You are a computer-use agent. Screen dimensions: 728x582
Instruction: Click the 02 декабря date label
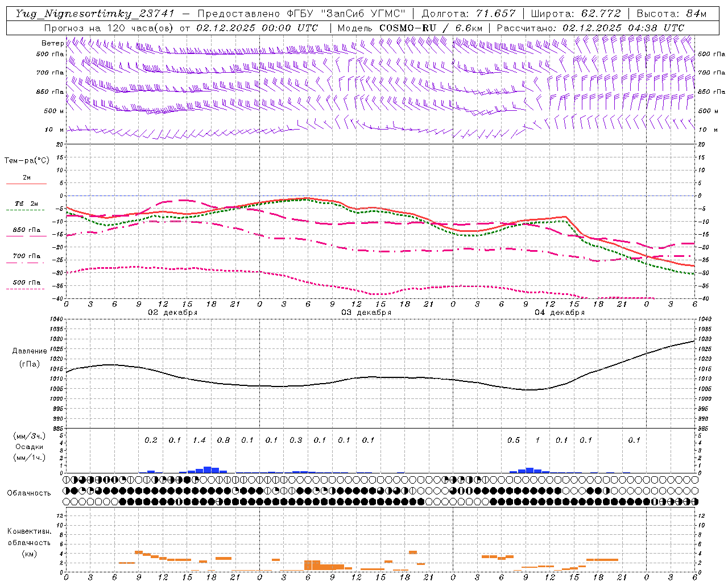pyautogui.click(x=173, y=313)
